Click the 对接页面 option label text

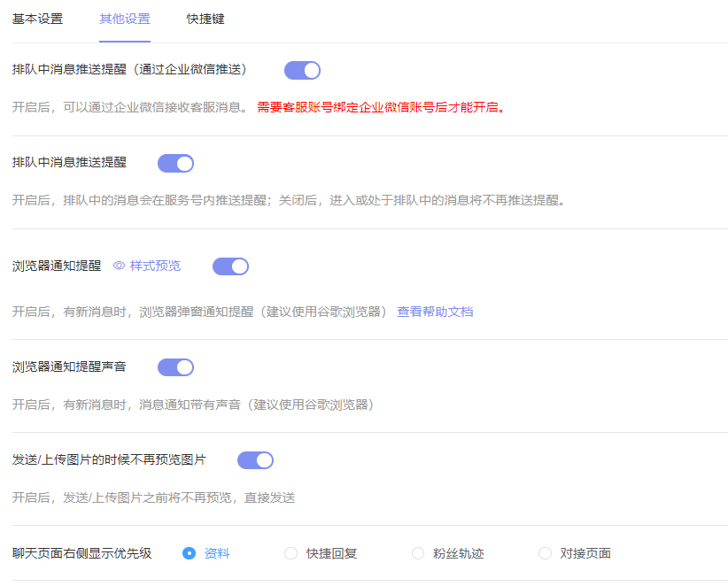585,553
